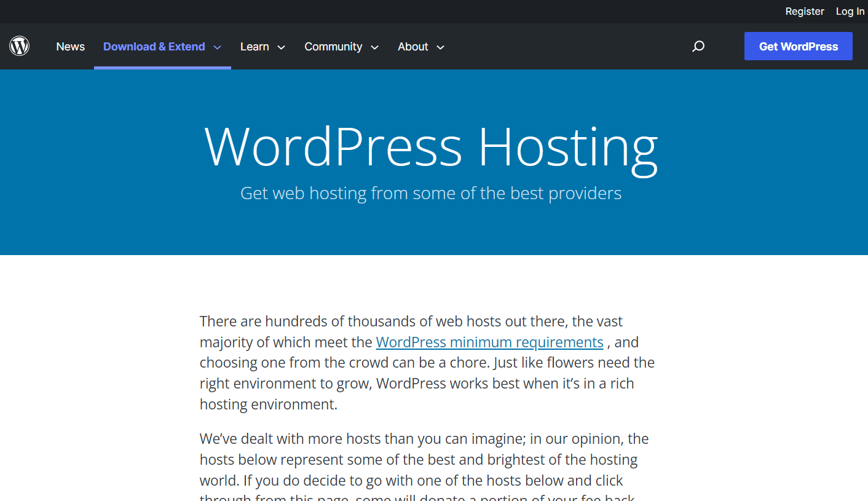The image size is (868, 501).
Task: Follow the Log In link
Action: point(850,11)
